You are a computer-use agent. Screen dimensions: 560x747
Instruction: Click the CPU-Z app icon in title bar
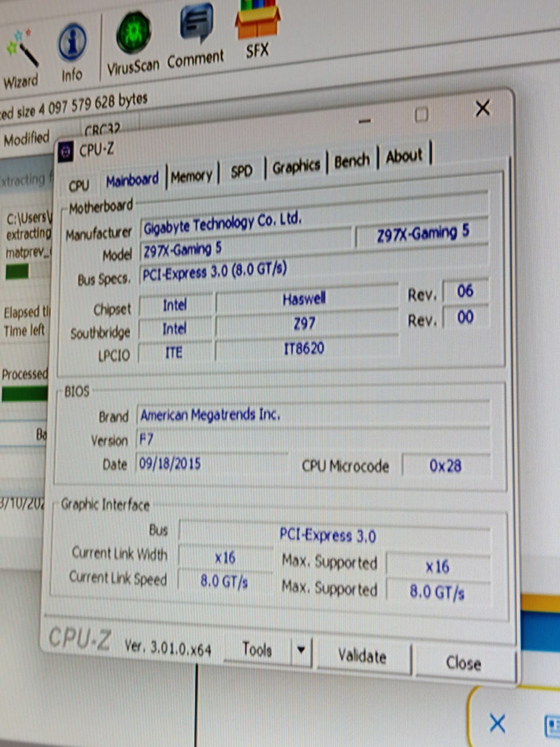click(x=66, y=152)
